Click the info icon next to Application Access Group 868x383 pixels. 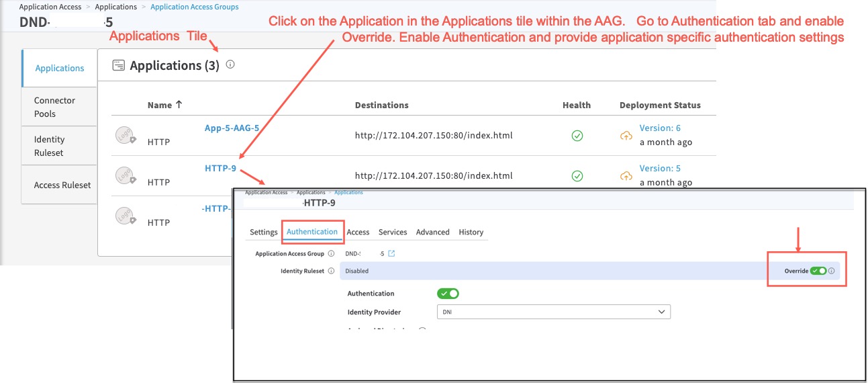click(x=332, y=254)
